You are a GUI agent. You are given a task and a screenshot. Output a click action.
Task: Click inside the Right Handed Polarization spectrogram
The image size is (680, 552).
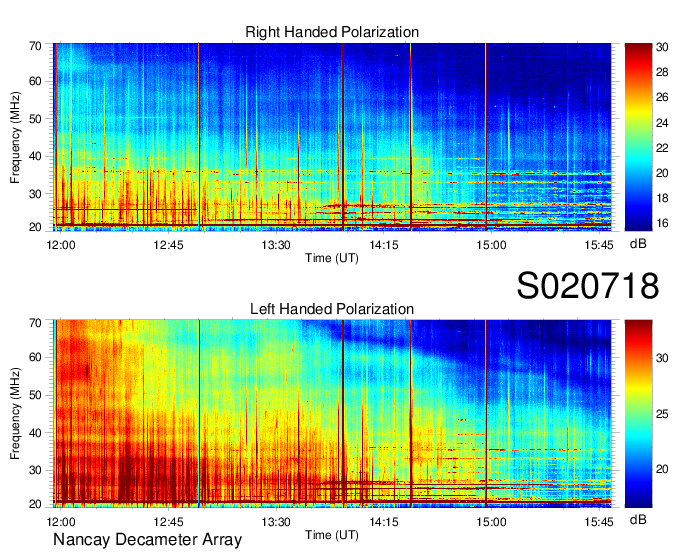point(332,137)
